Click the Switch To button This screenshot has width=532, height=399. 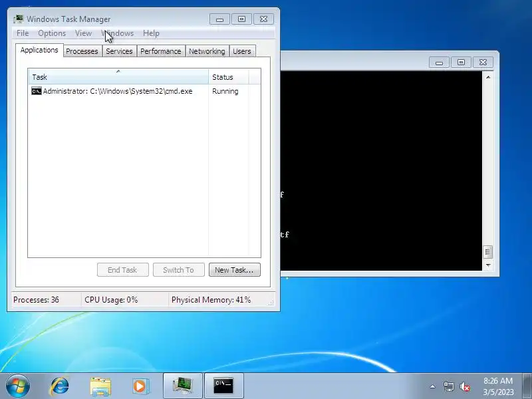click(178, 270)
